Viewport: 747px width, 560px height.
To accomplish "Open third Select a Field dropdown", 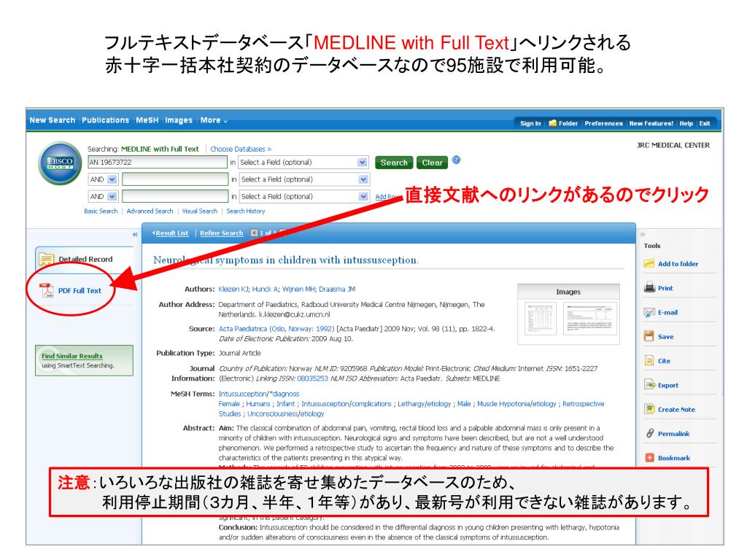I will click(363, 197).
